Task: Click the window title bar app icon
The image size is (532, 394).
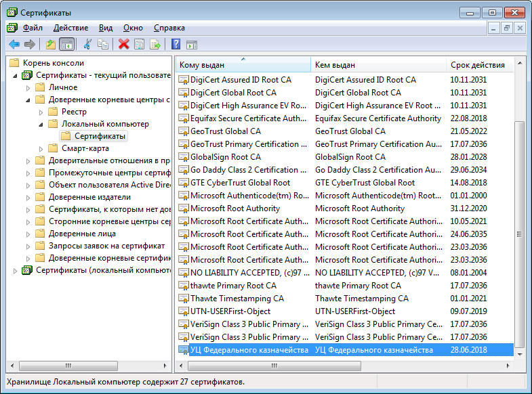Action: coord(12,13)
